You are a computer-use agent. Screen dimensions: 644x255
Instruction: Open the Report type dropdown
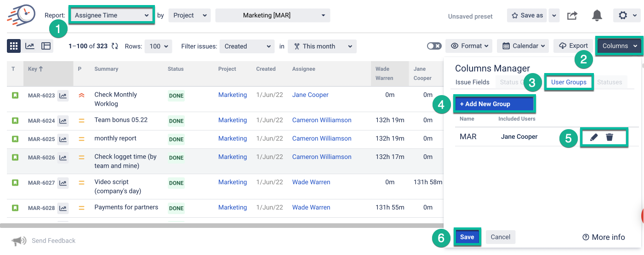(x=111, y=15)
